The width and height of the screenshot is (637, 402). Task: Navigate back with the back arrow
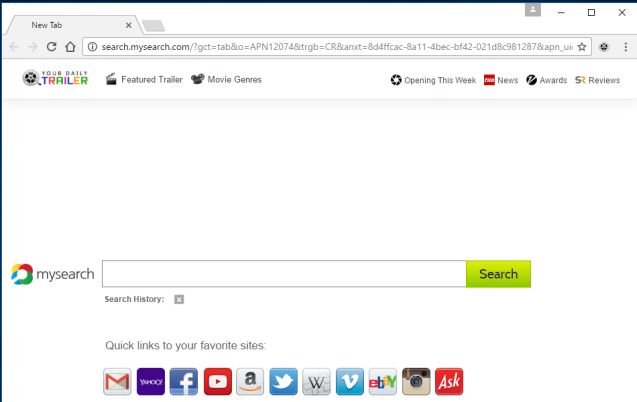point(14,47)
